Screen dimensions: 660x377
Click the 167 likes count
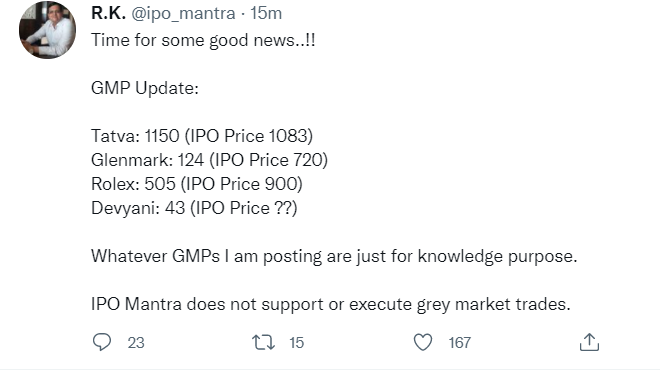point(460,343)
